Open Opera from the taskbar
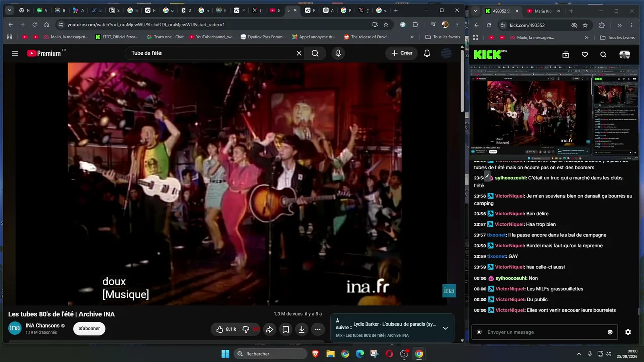The width and height of the screenshot is (644, 362). 389,354
